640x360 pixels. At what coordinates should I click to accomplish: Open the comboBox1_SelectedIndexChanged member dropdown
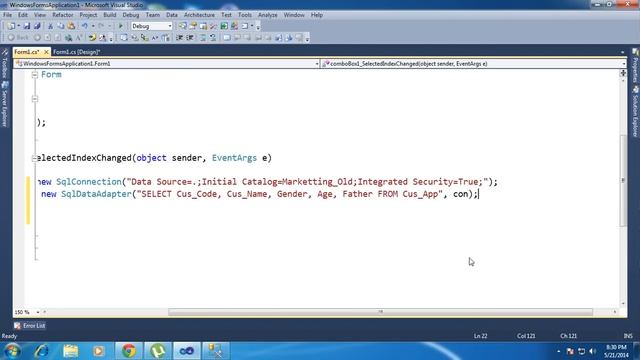pyautogui.click(x=473, y=64)
